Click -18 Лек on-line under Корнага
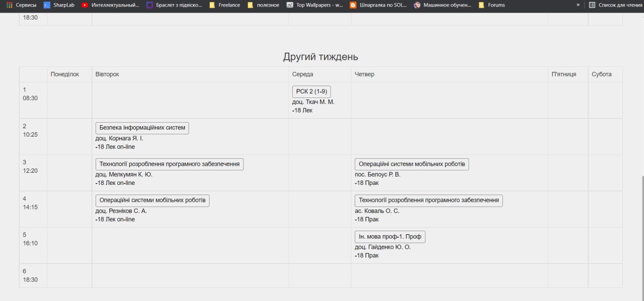The image size is (644, 301). (x=115, y=147)
